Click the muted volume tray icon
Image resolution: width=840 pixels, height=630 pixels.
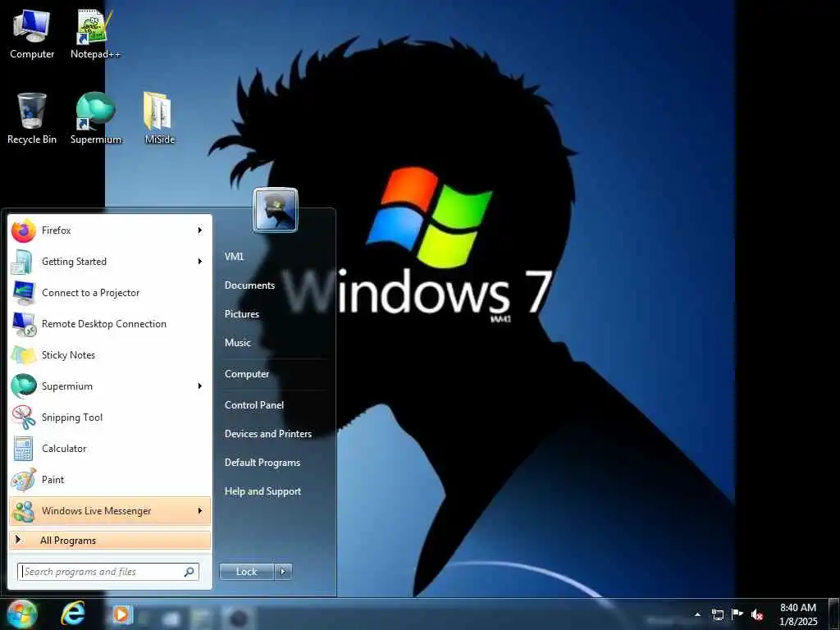(x=757, y=614)
